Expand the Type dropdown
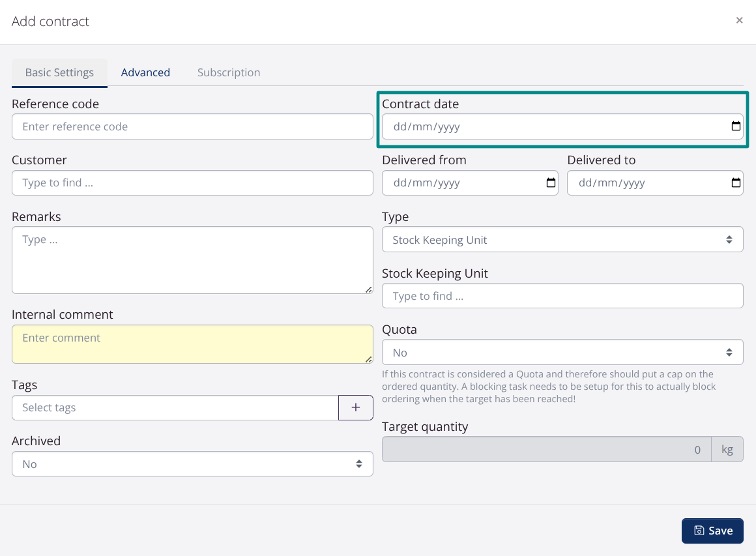 (562, 240)
